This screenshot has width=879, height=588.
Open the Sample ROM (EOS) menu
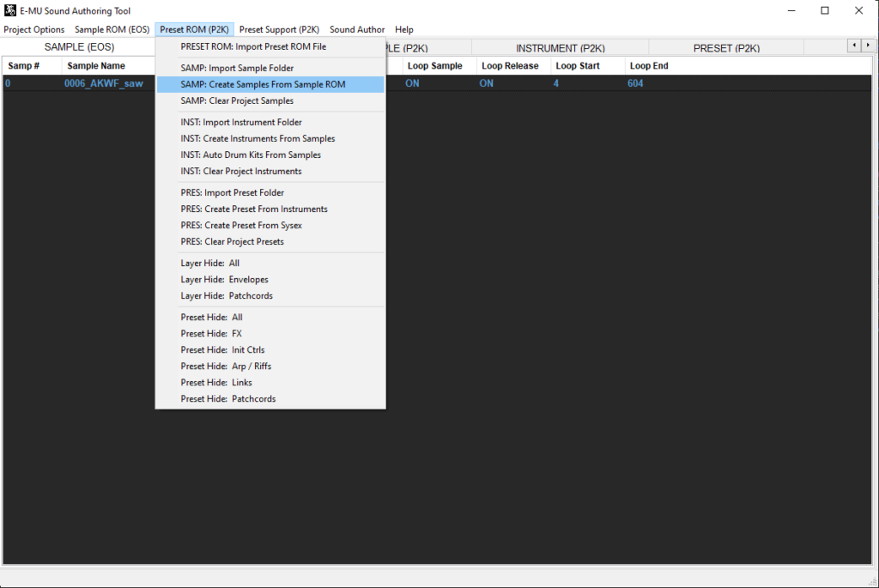[112, 30]
